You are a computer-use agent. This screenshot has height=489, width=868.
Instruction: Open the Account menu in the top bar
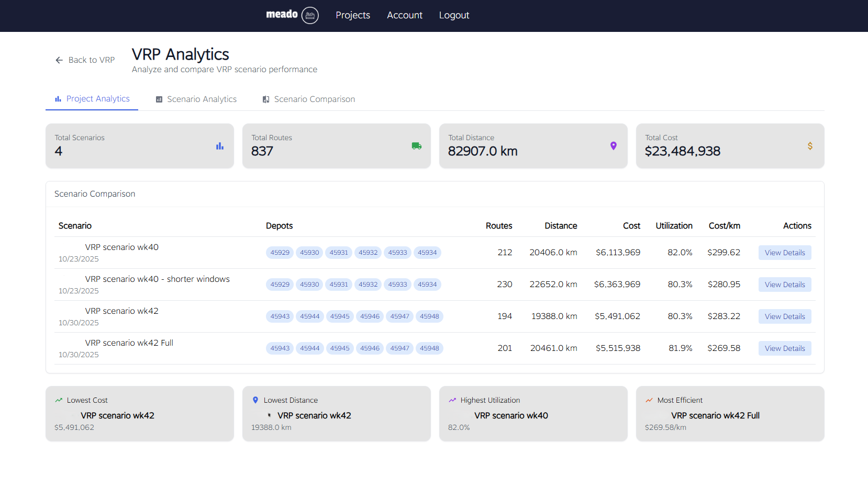pyautogui.click(x=405, y=15)
